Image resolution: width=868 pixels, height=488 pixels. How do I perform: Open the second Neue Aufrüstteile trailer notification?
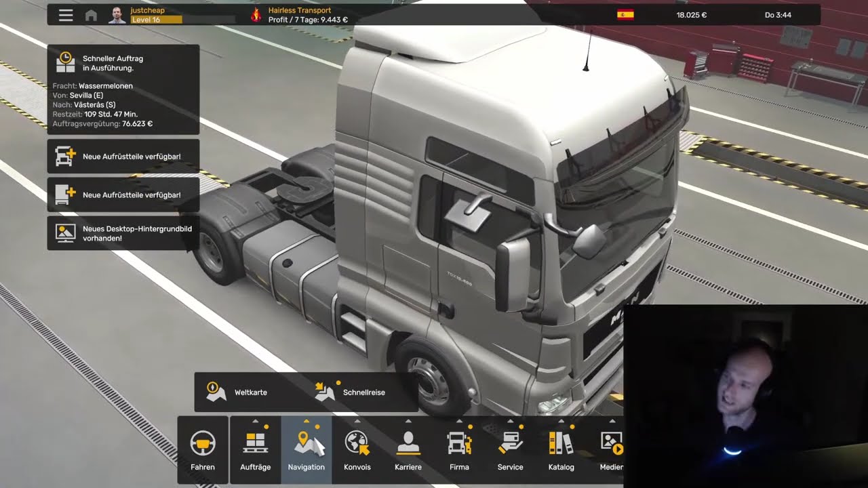123,195
